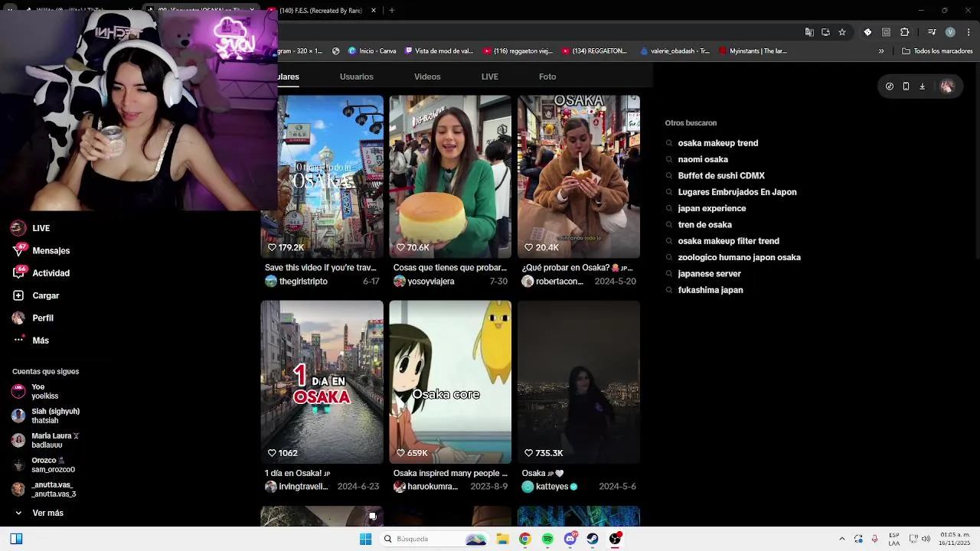Open the LIVE item in the sidebar

pyautogui.click(x=31, y=228)
